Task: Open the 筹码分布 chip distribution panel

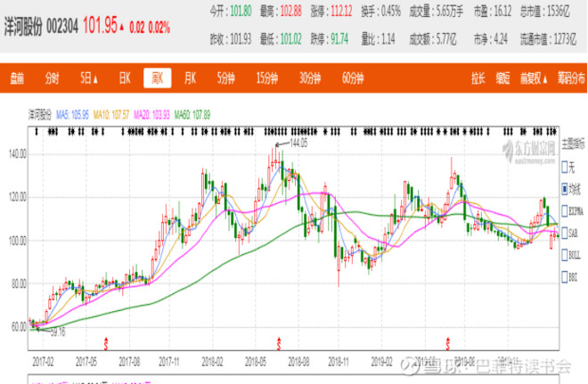Action: click(571, 78)
